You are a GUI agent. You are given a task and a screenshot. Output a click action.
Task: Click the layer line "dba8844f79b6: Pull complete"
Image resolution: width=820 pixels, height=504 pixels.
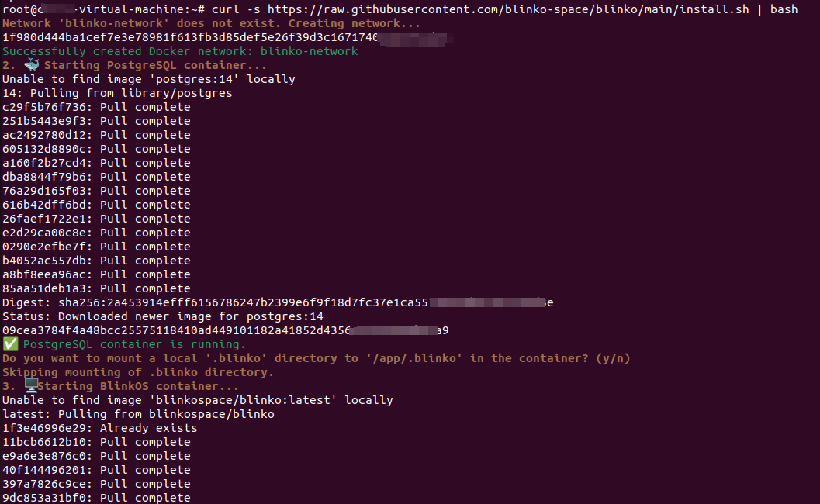tap(96, 177)
